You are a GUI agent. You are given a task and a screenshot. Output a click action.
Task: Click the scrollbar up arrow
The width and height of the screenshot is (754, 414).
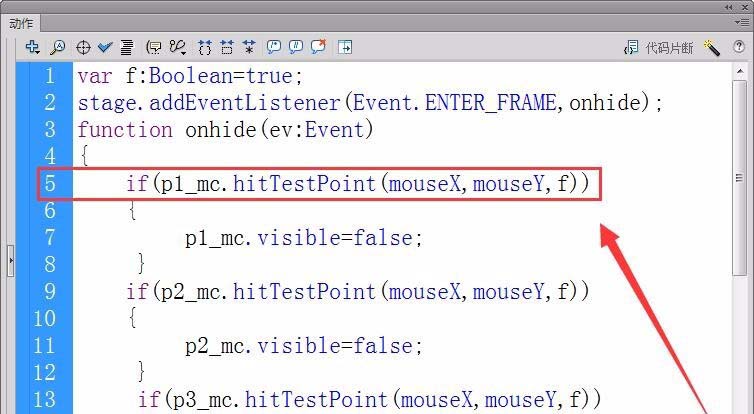coord(740,72)
